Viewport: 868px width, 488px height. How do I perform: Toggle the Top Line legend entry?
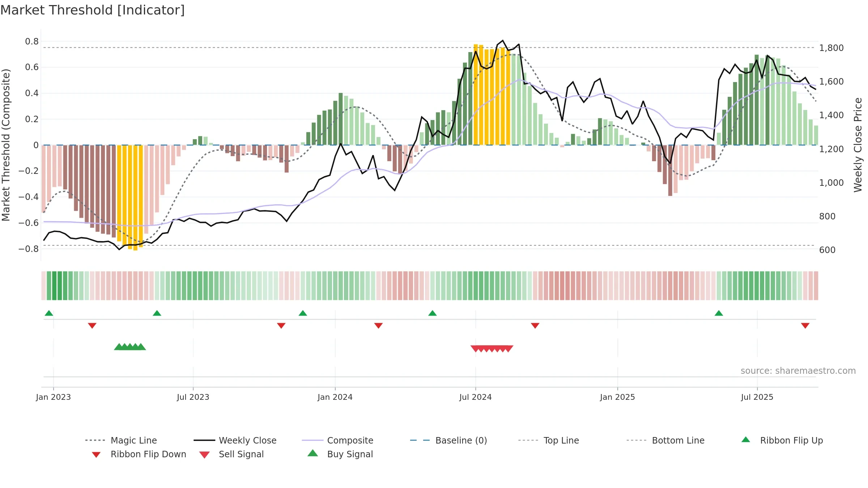click(x=548, y=440)
